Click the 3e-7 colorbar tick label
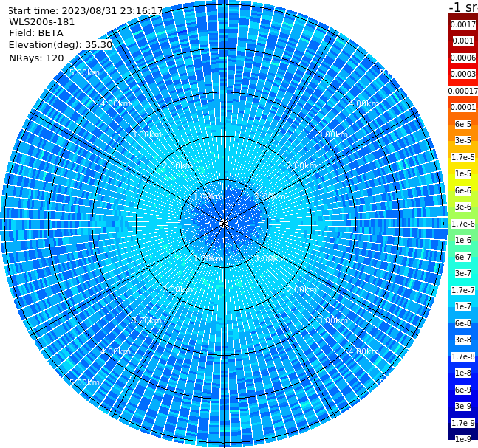The width and height of the screenshot is (478, 448). 463,273
